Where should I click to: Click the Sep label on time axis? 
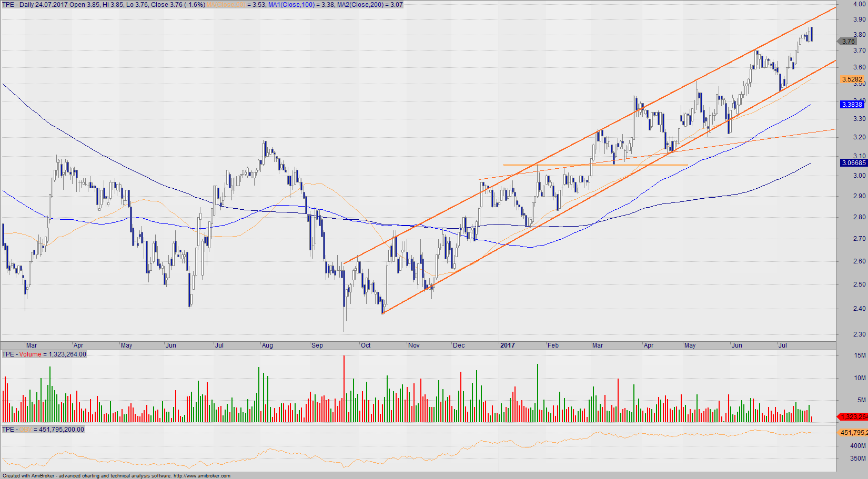317,345
